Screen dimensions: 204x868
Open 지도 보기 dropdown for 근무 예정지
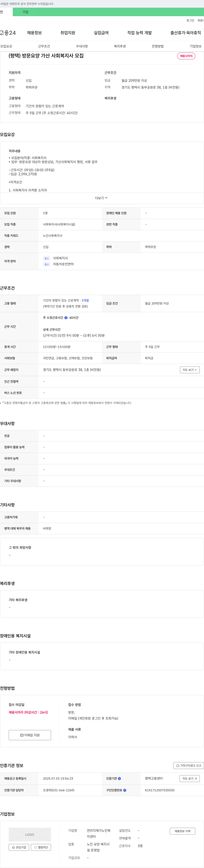(x=190, y=370)
